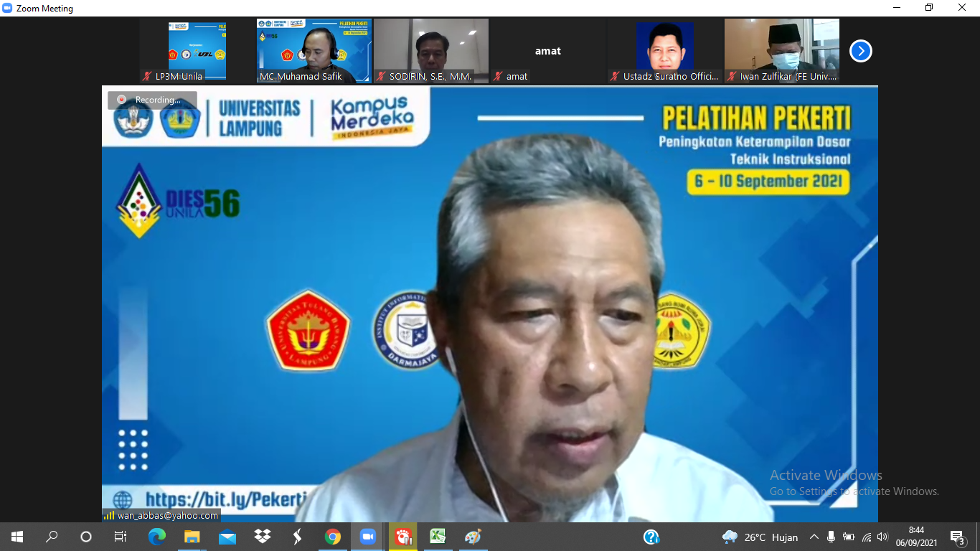Click the Recording indicator icon
This screenshot has width=980, height=551.
(x=122, y=100)
